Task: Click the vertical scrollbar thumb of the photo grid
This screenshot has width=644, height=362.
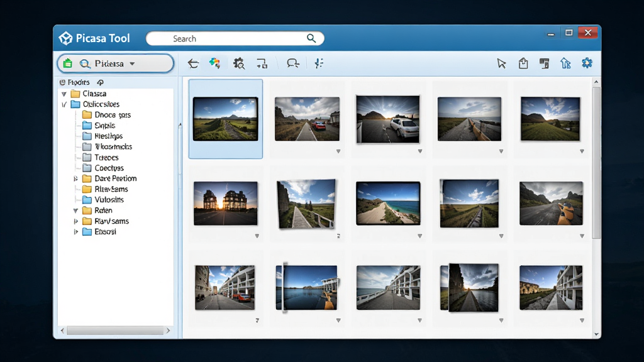Action: tap(596, 162)
